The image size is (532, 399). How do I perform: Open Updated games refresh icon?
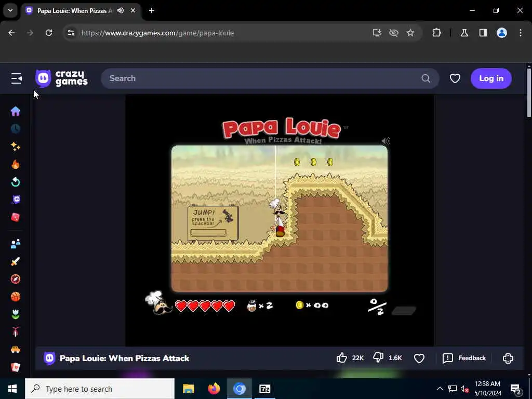point(15,182)
